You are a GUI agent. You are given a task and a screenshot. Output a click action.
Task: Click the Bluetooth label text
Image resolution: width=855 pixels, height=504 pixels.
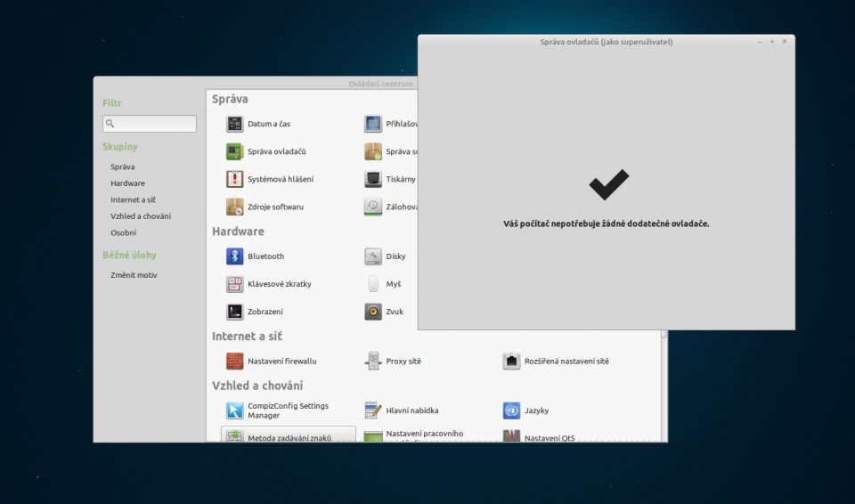pos(265,256)
